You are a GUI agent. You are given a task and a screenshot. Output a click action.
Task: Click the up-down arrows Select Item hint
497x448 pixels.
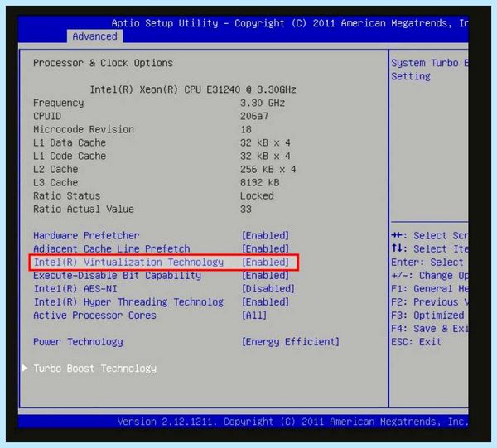[429, 249]
